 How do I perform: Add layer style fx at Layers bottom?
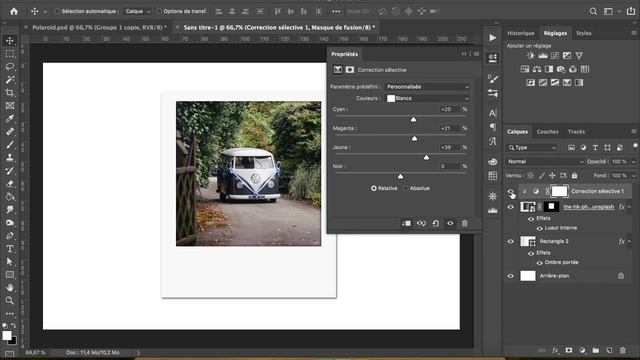pyautogui.click(x=556, y=350)
